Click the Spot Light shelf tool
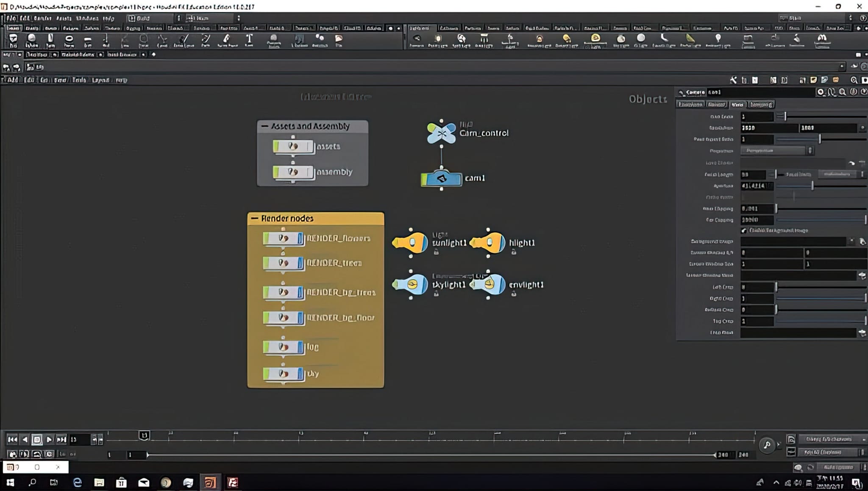Image resolution: width=868 pixels, height=491 pixels. click(x=461, y=39)
